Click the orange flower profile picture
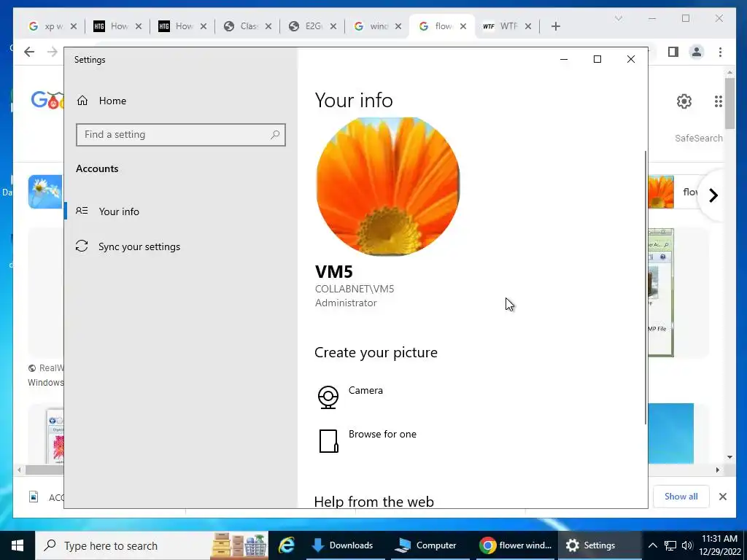 click(388, 187)
